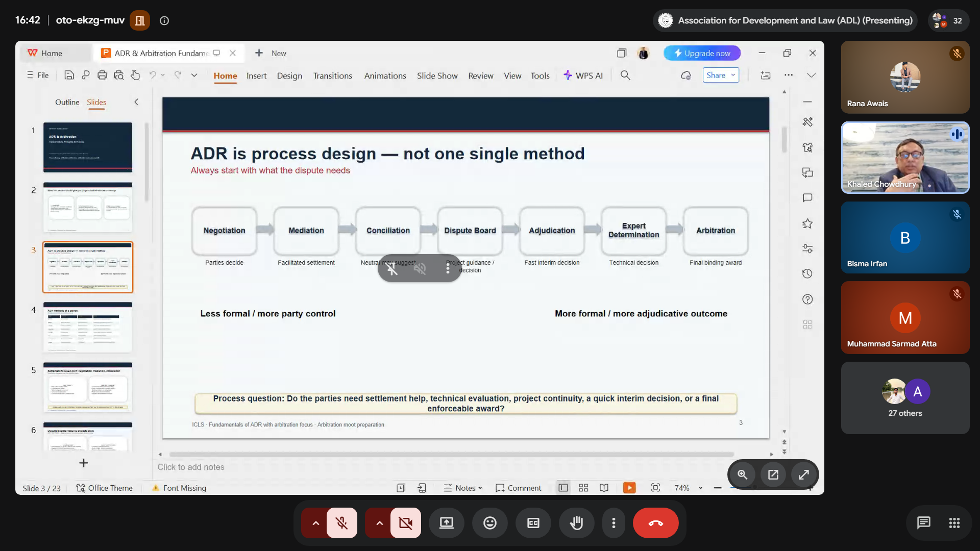Open send reaction emoji button

490,523
